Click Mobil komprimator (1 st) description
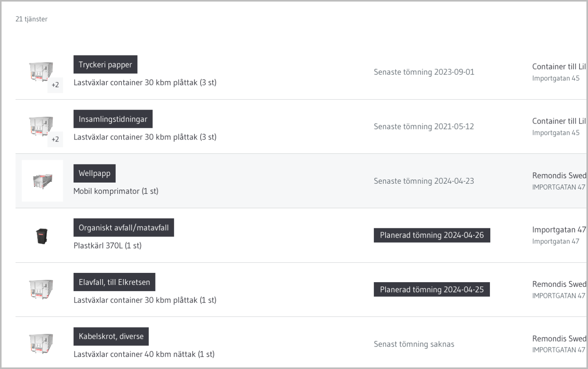The image size is (588, 369). coord(116,191)
